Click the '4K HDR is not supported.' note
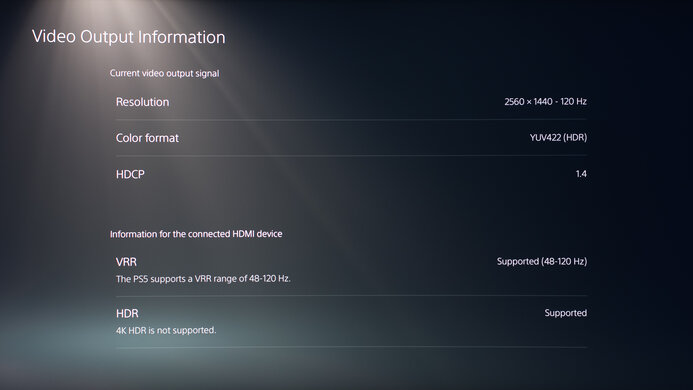The width and height of the screenshot is (693, 390). point(166,330)
